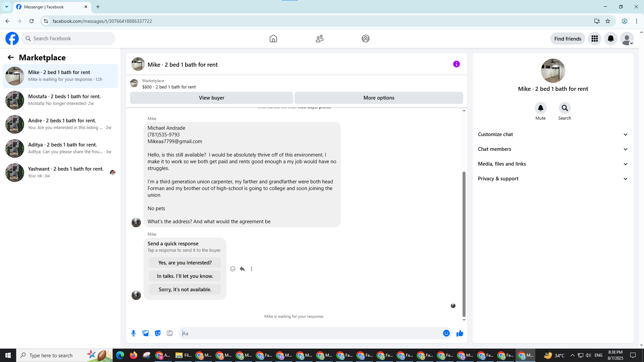Expand Privacy & support section
This screenshot has width=644, height=362.
[553, 179]
